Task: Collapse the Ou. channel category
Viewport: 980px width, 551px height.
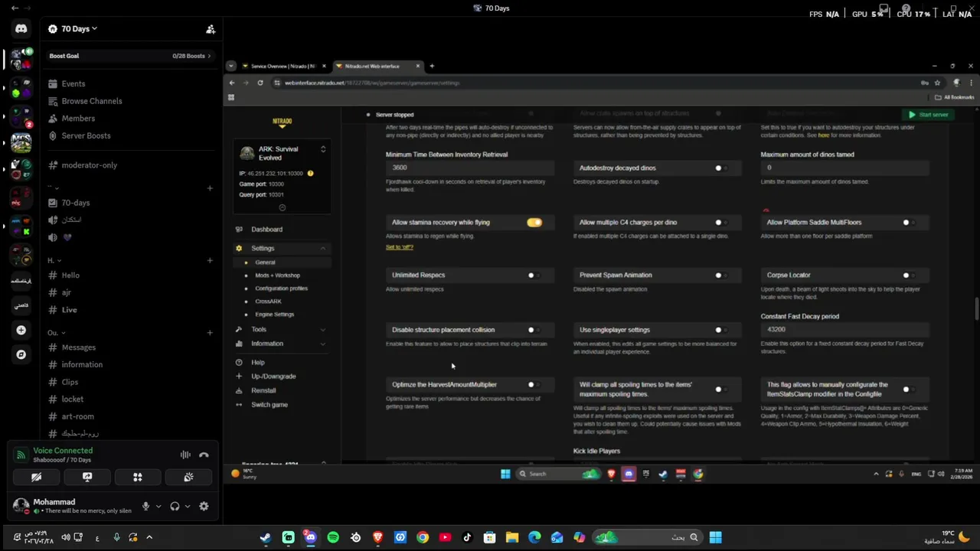Action: [56, 333]
